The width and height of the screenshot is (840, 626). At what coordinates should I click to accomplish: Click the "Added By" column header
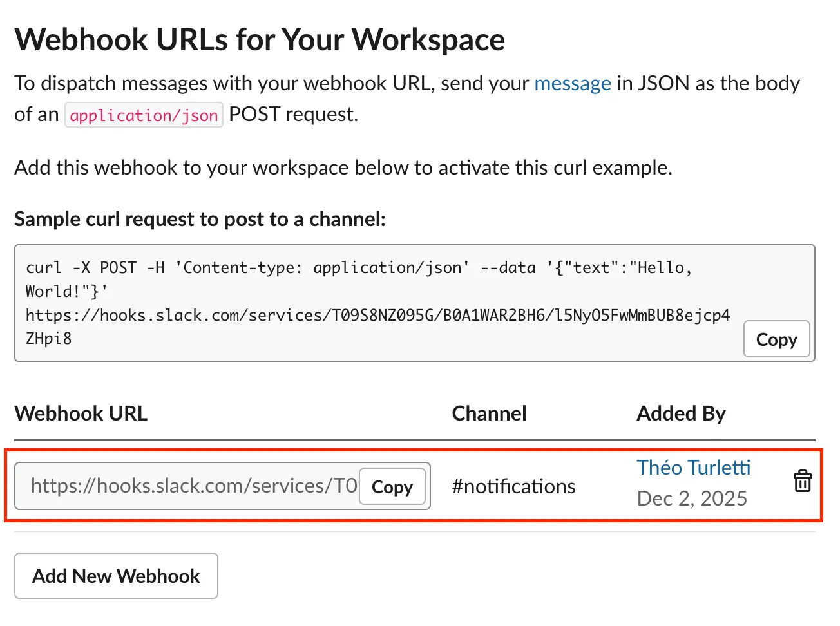click(681, 413)
